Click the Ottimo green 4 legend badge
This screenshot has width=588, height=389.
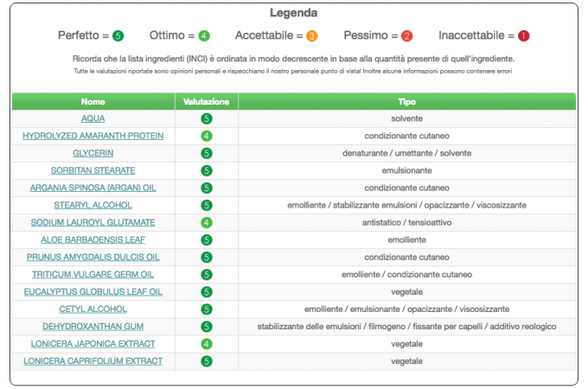click(204, 36)
